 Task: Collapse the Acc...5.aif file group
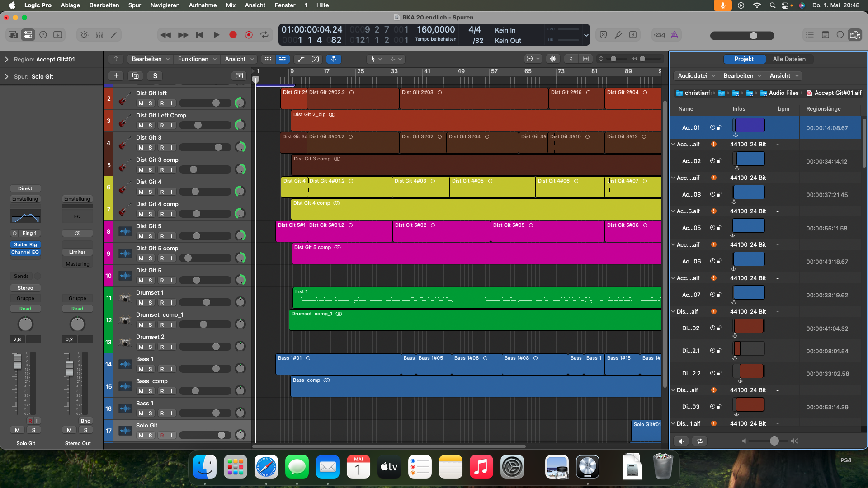tap(673, 211)
